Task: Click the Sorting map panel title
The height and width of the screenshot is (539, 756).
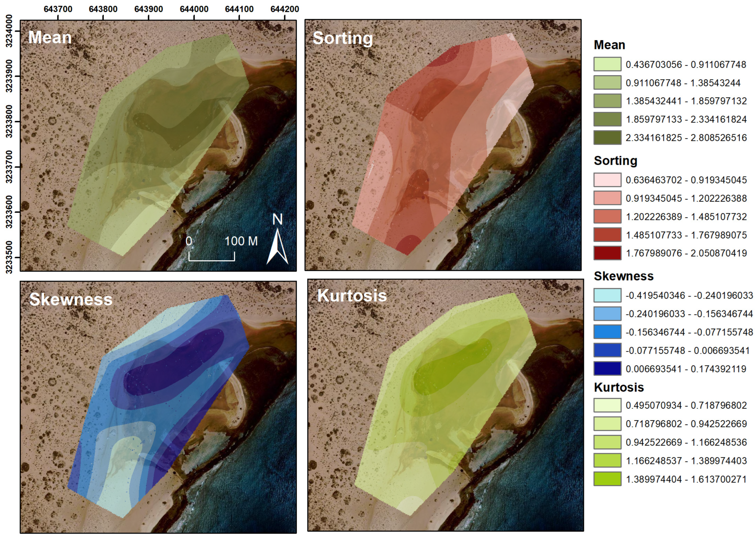Action: [342, 38]
